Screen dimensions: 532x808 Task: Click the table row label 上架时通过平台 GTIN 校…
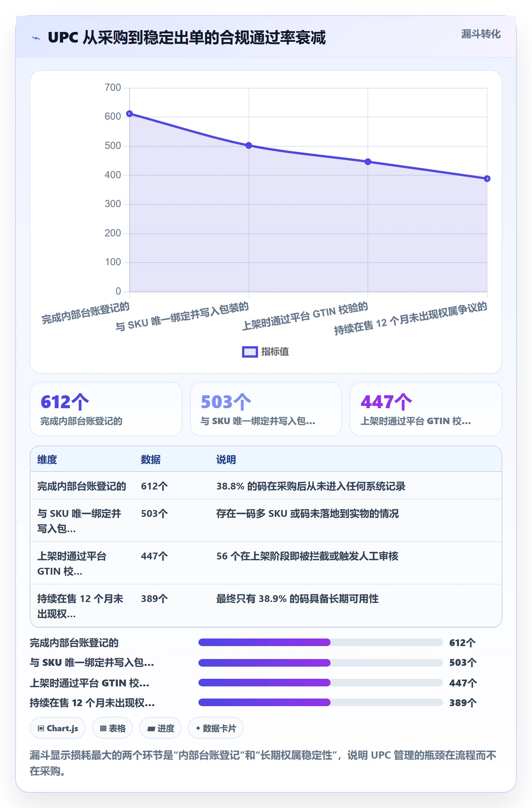(x=72, y=564)
